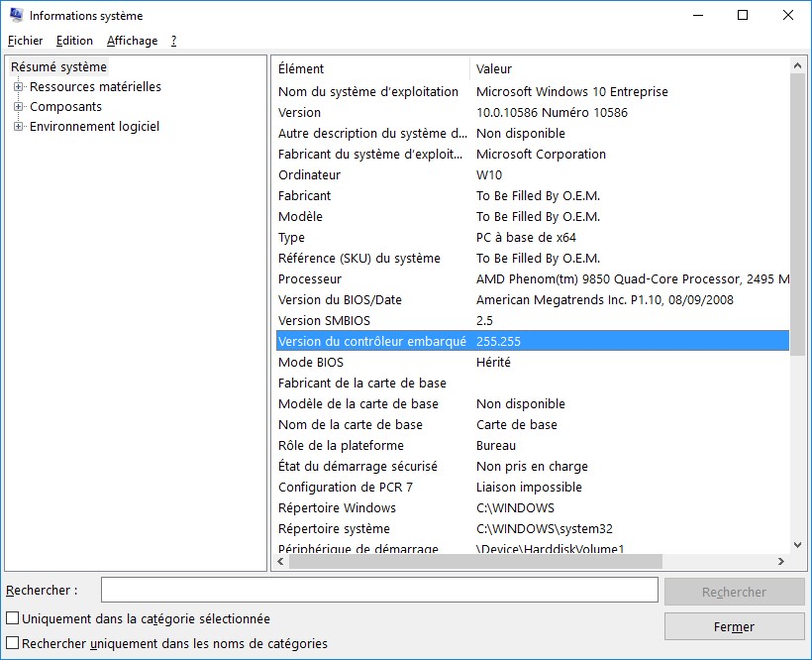The image size is (812, 660).
Task: Expand the Ressources matérielles tree node
Action: tap(18, 87)
